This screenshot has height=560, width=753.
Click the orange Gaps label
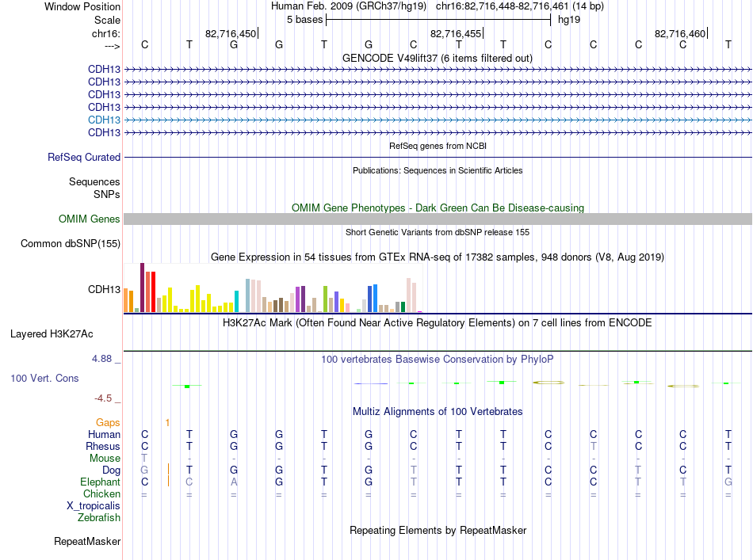(108, 423)
